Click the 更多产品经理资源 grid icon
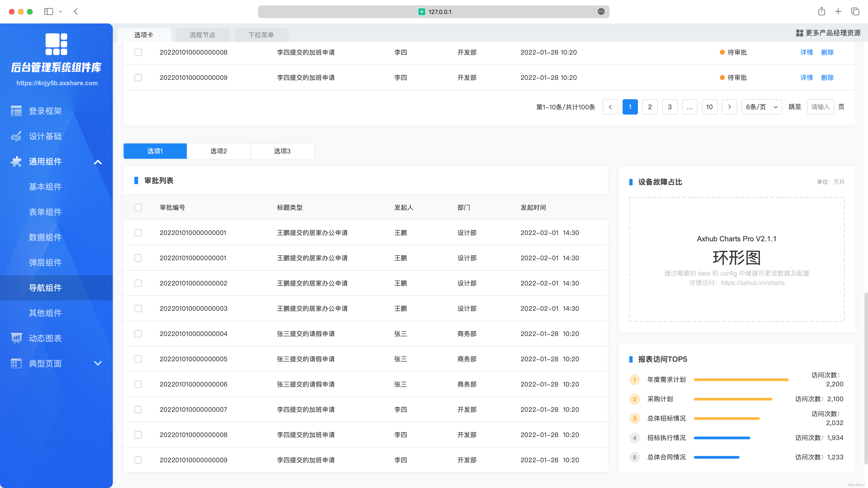This screenshot has width=868, height=488. pos(799,33)
